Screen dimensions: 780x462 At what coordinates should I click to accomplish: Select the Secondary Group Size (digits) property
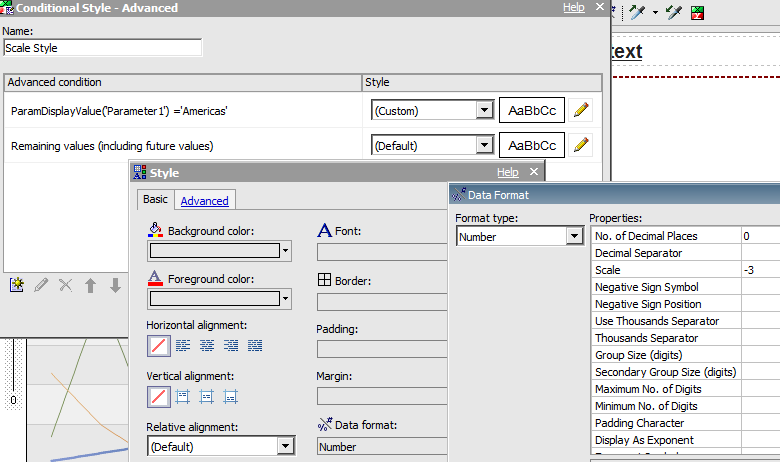pos(666,372)
